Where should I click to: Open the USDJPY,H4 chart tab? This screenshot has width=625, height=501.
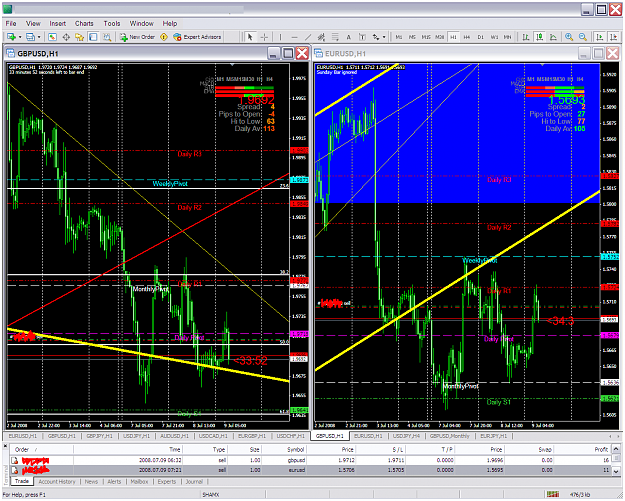pos(406,436)
